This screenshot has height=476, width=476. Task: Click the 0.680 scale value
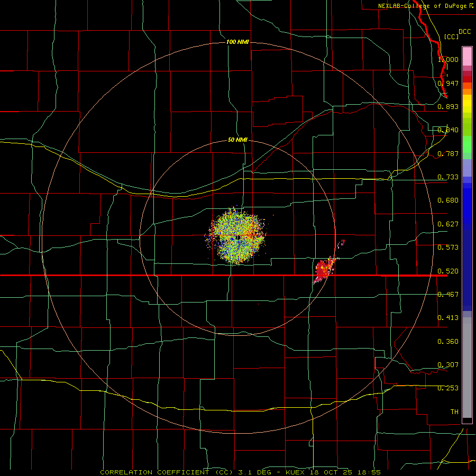[x=448, y=200]
